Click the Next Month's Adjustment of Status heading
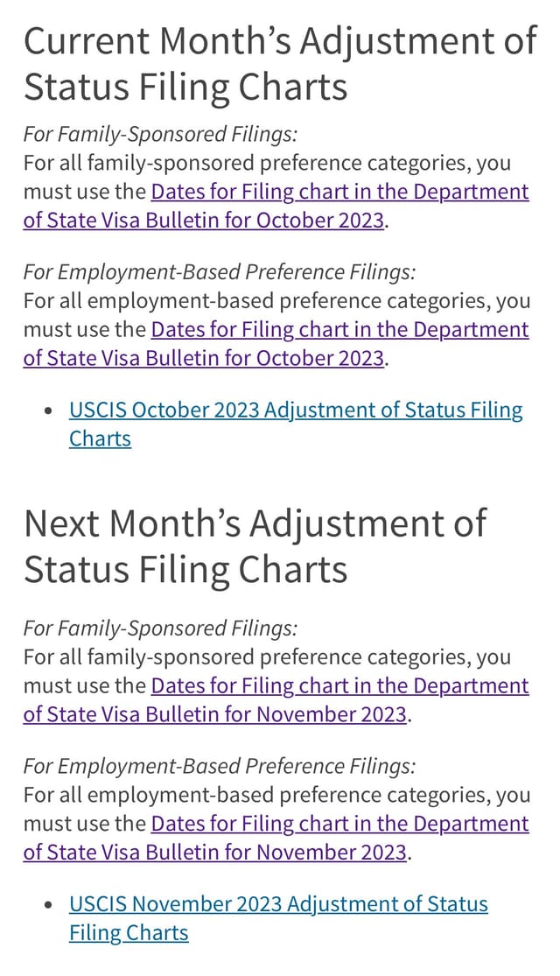560x976 pixels. point(255,546)
